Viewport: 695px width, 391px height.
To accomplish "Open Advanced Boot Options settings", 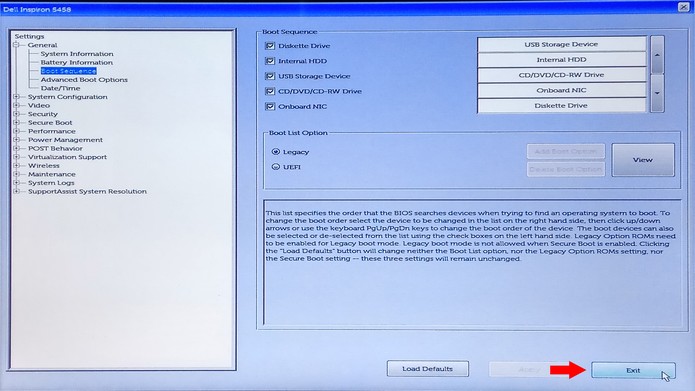I will [84, 80].
